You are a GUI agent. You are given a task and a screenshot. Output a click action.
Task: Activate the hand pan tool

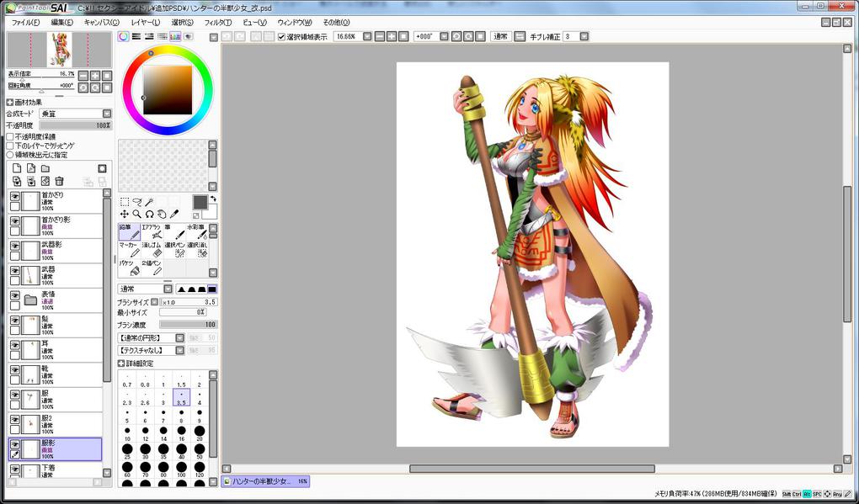coord(162,214)
